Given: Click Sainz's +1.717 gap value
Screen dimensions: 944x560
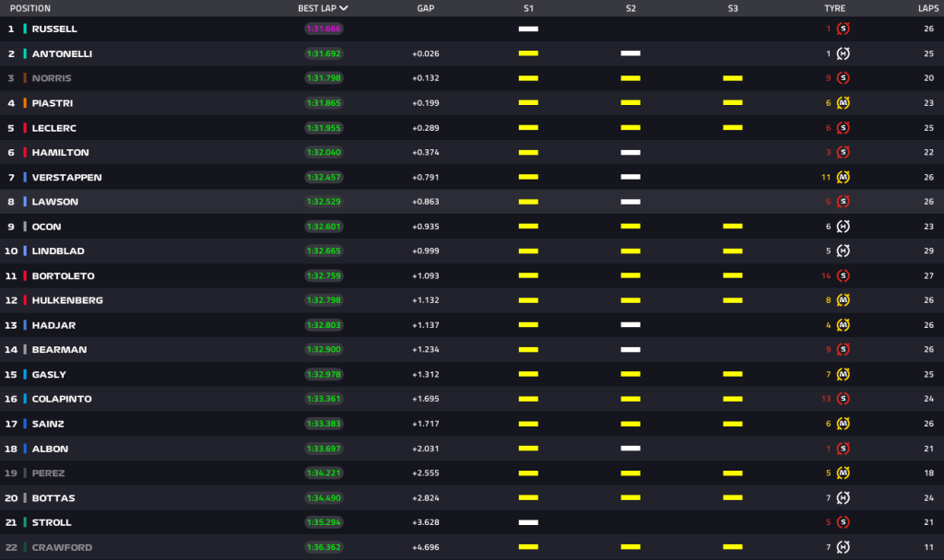Looking at the screenshot, I should (x=426, y=424).
